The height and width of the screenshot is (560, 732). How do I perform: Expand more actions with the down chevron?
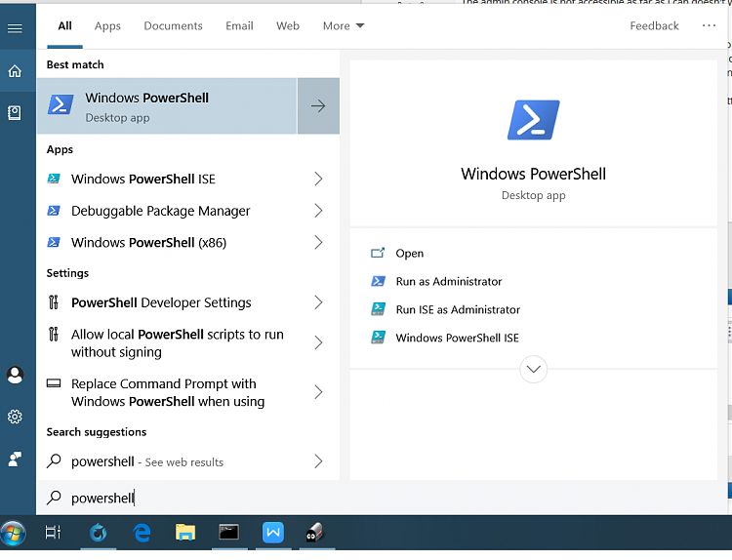534,369
